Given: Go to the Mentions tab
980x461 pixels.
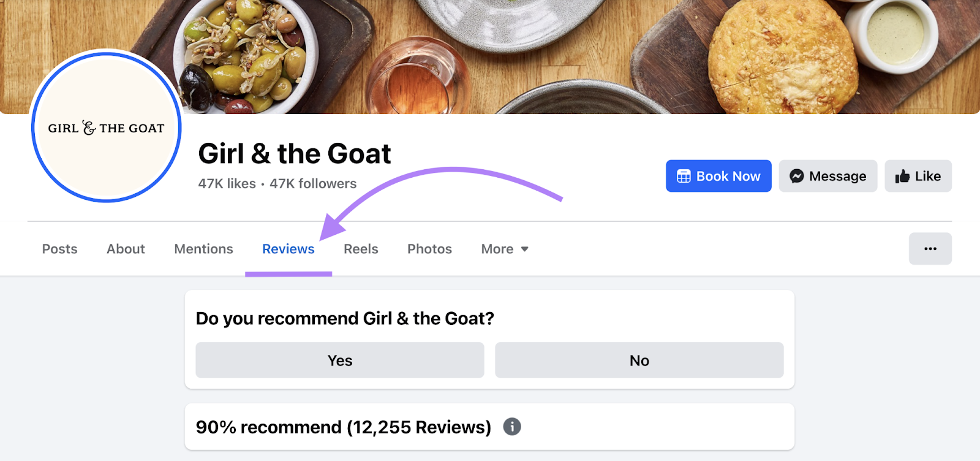Looking at the screenshot, I should pyautogui.click(x=203, y=249).
